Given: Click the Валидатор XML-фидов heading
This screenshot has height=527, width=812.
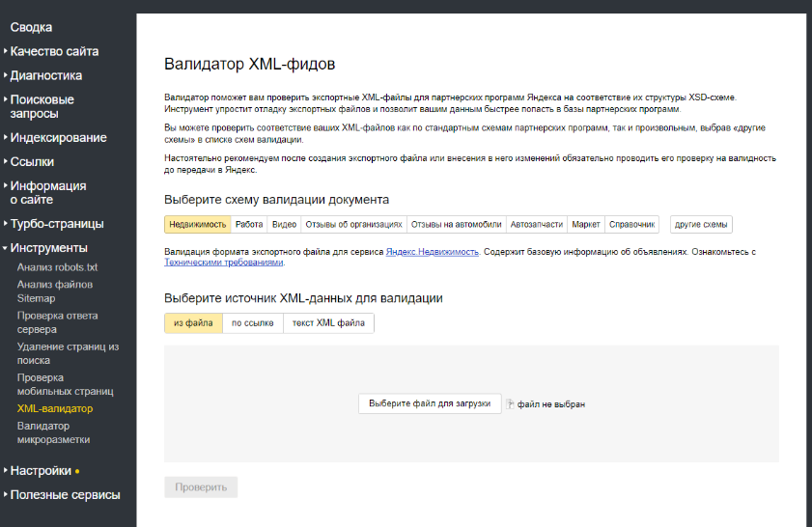Looking at the screenshot, I should click(x=250, y=64).
